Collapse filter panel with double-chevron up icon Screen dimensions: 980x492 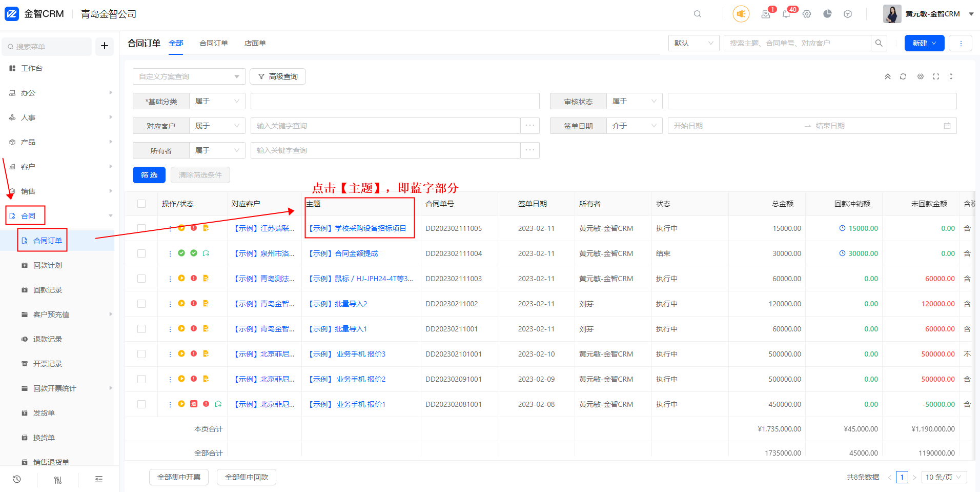click(x=888, y=76)
